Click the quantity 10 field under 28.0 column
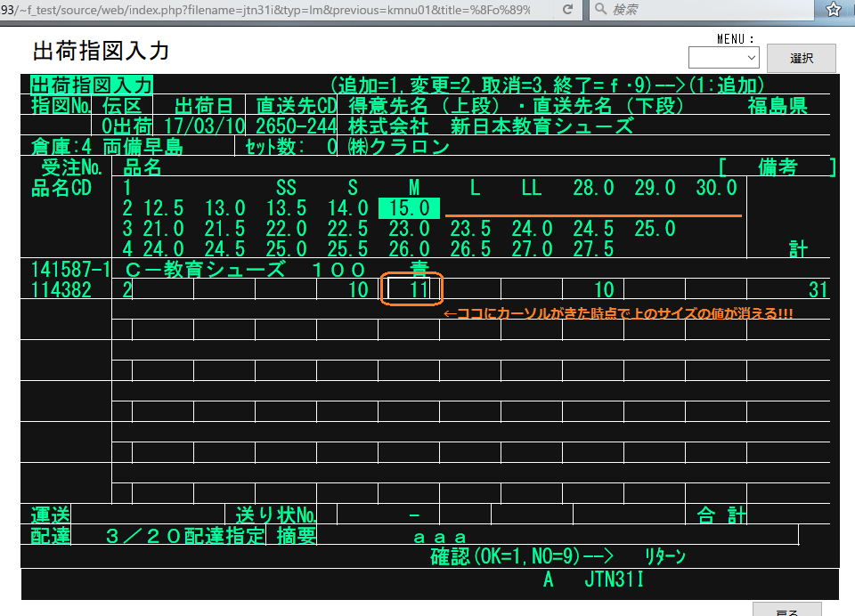Viewport: 855px width, 616px height. (593, 289)
